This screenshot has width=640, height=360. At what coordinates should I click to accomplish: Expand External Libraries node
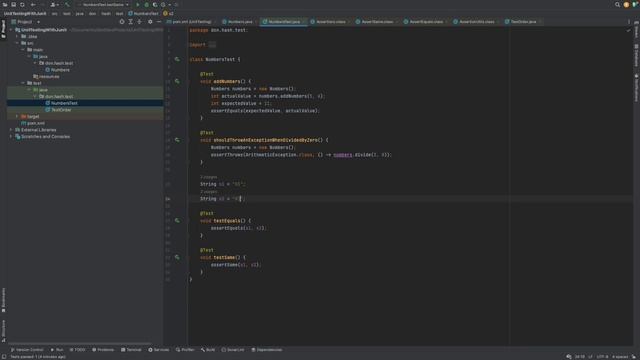11,130
